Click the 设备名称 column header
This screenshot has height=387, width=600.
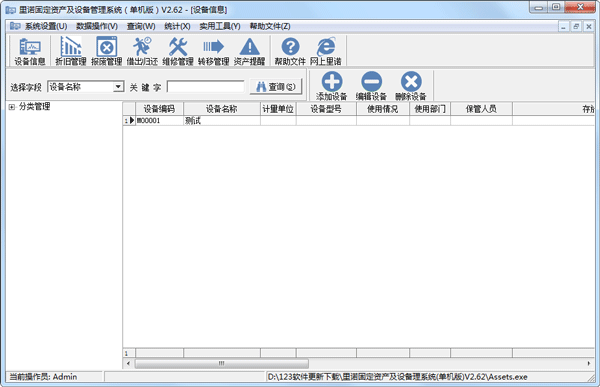coord(222,109)
